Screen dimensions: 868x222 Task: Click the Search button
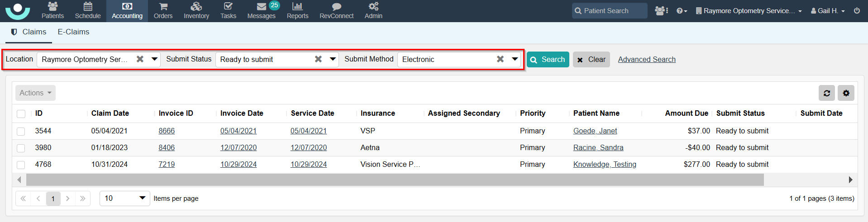(x=548, y=60)
